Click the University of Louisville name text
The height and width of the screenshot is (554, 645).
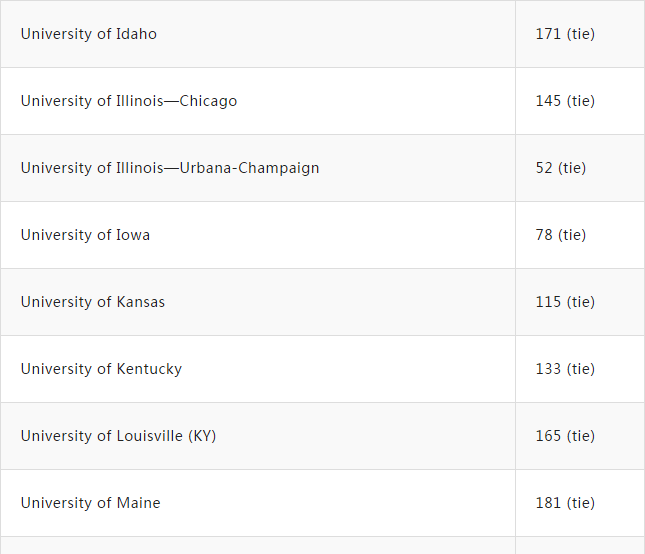[x=102, y=436]
